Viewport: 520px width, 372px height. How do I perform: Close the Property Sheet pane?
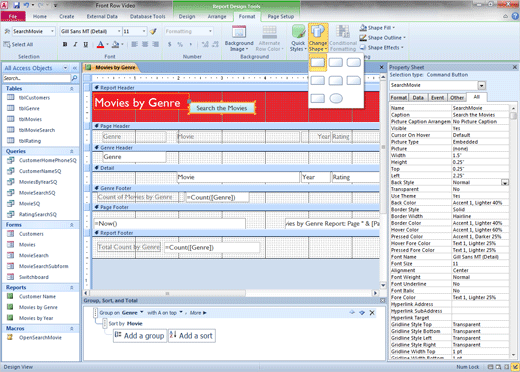(x=515, y=67)
